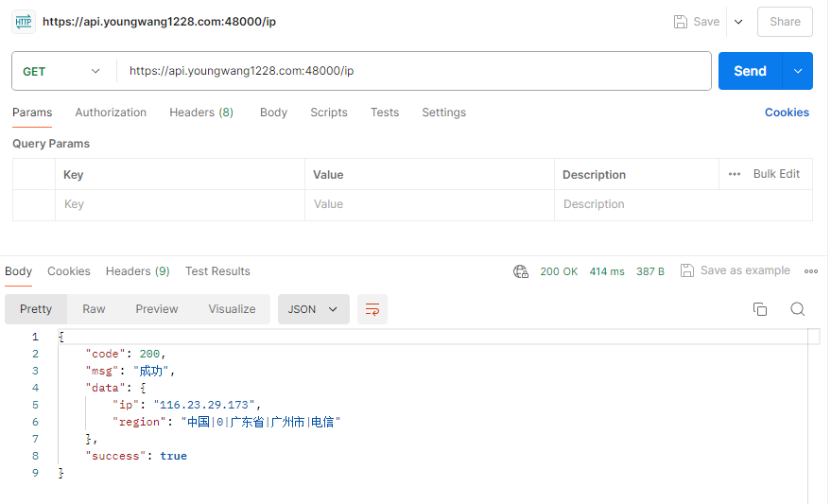Click the Value input cell
Image resolution: width=831 pixels, height=504 pixels.
(x=430, y=204)
